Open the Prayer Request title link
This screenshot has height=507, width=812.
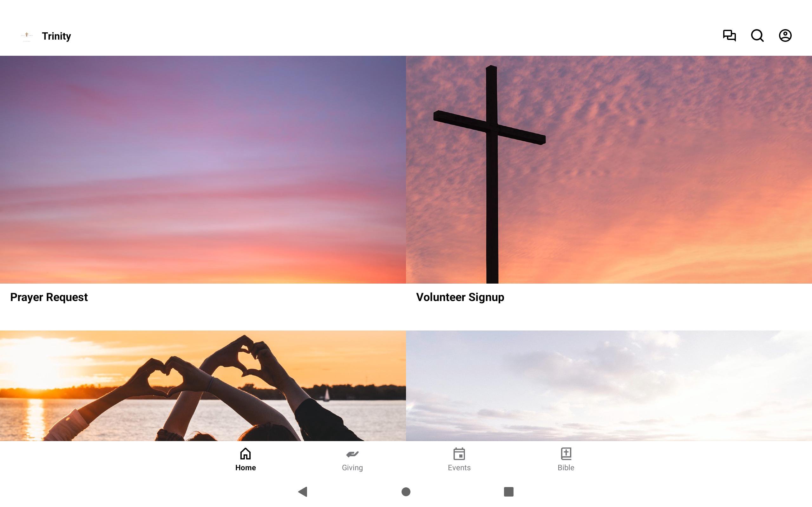[49, 297]
